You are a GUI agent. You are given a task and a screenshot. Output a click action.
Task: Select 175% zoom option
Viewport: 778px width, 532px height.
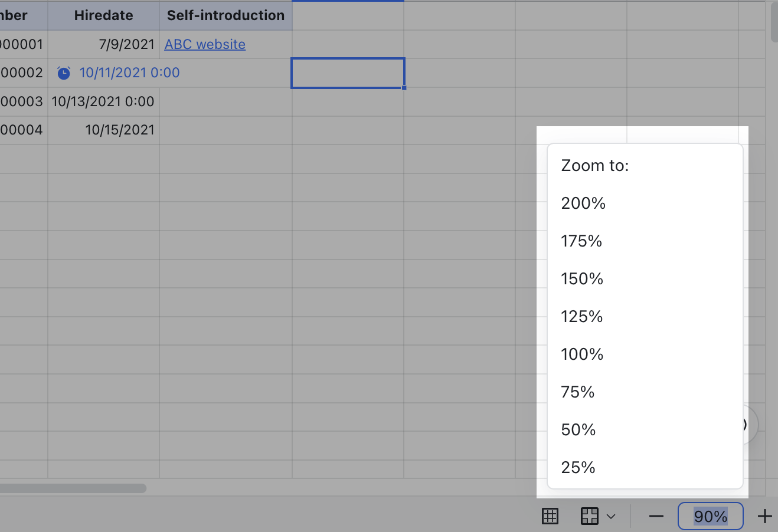(x=581, y=241)
